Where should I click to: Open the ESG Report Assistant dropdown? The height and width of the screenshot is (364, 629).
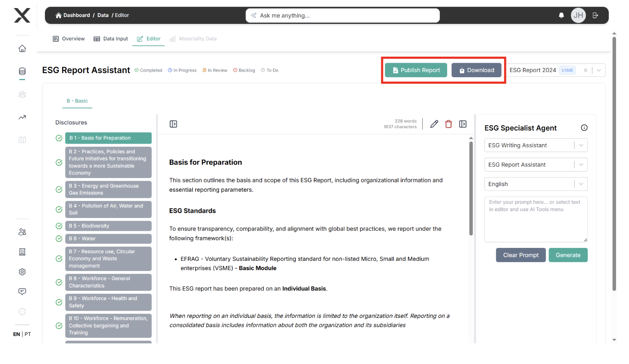(536, 165)
